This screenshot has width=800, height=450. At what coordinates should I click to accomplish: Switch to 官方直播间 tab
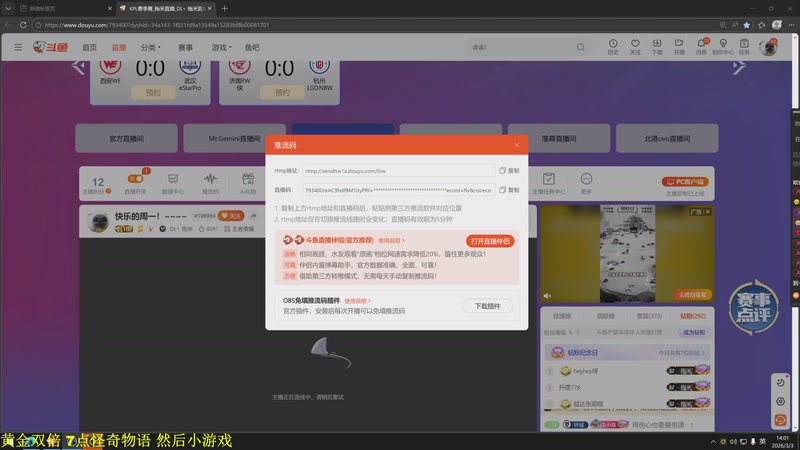[127, 138]
